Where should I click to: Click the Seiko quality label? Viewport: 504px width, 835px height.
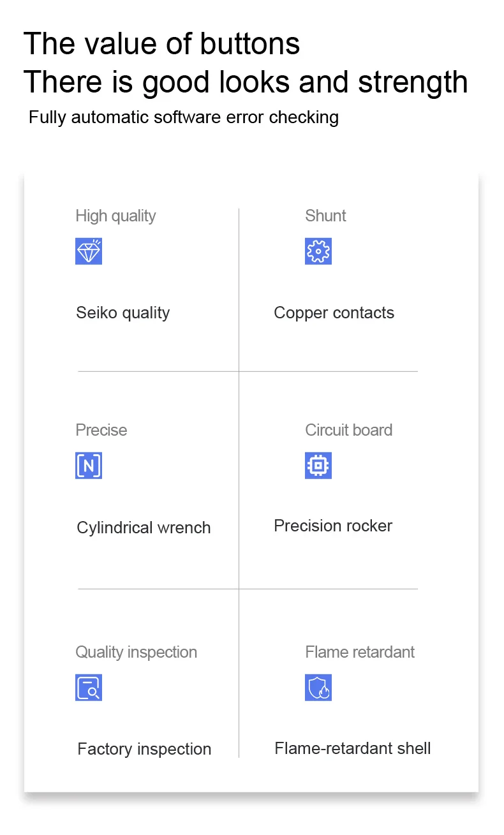click(123, 313)
